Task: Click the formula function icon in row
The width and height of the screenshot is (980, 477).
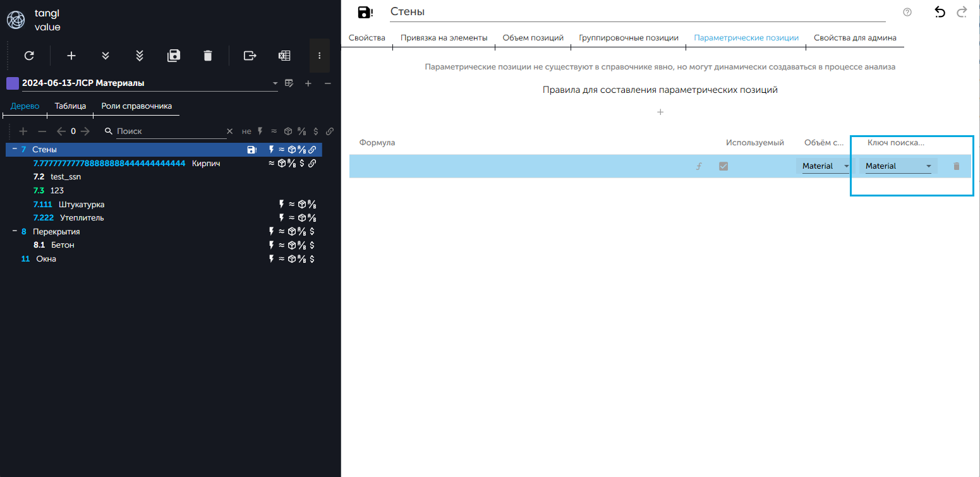Action: [699, 166]
